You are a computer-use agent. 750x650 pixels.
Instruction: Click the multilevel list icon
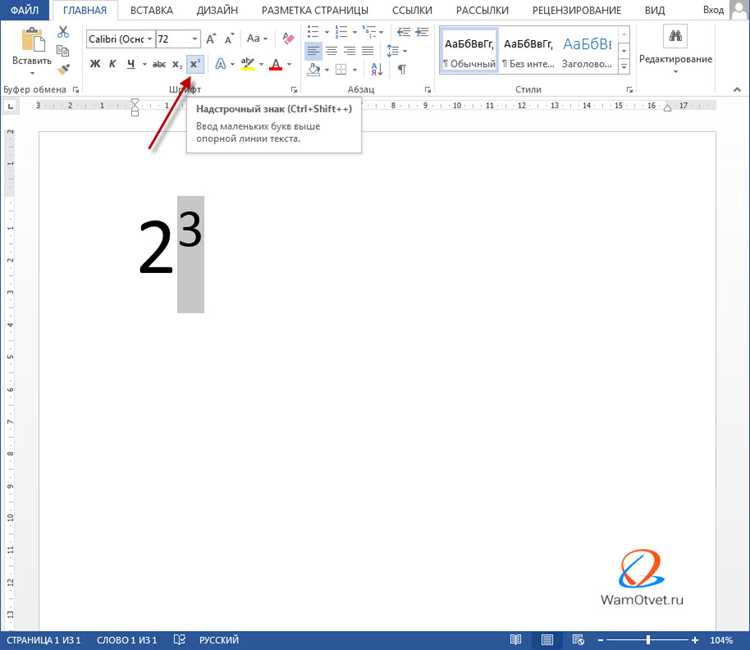(369, 32)
